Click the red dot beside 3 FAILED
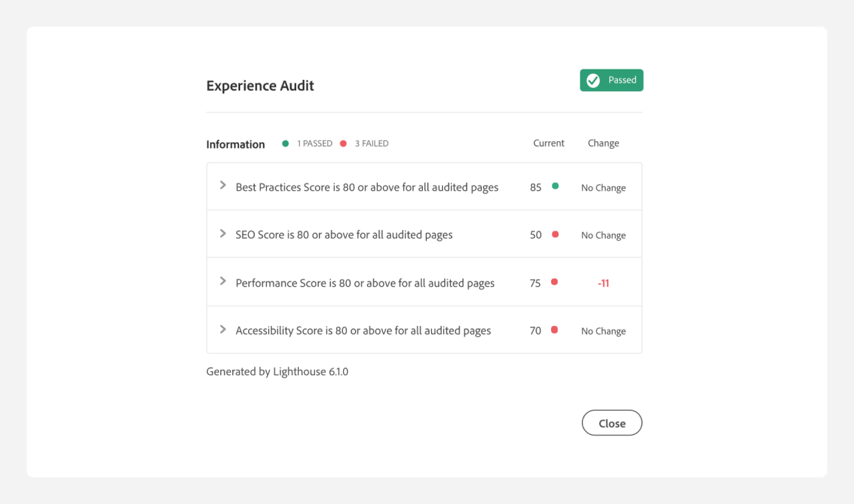Viewport: 854px width, 504px height. pos(344,143)
